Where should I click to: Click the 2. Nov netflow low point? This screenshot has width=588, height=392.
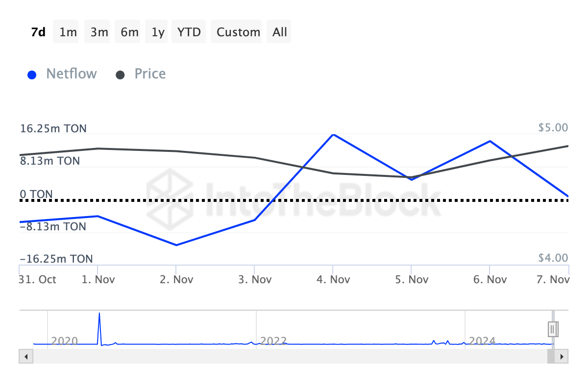(176, 245)
